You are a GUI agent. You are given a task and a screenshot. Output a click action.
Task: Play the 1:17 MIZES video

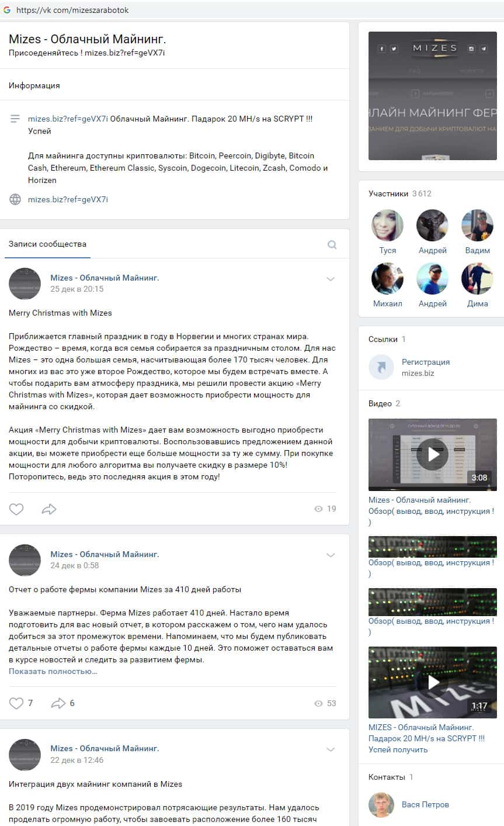433,682
